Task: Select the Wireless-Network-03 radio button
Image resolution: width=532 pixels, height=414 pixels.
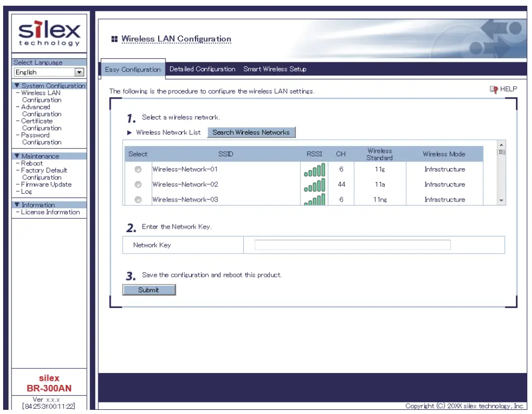Action: [138, 199]
